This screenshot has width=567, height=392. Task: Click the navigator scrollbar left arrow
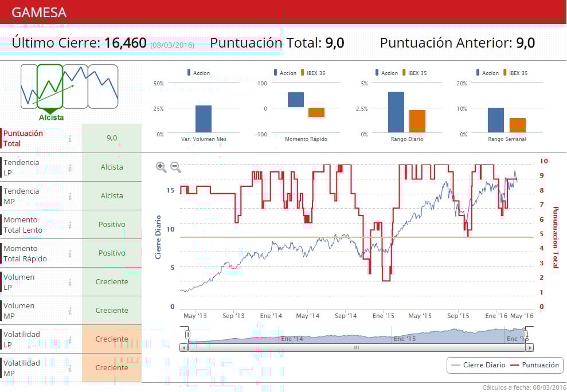(183, 347)
